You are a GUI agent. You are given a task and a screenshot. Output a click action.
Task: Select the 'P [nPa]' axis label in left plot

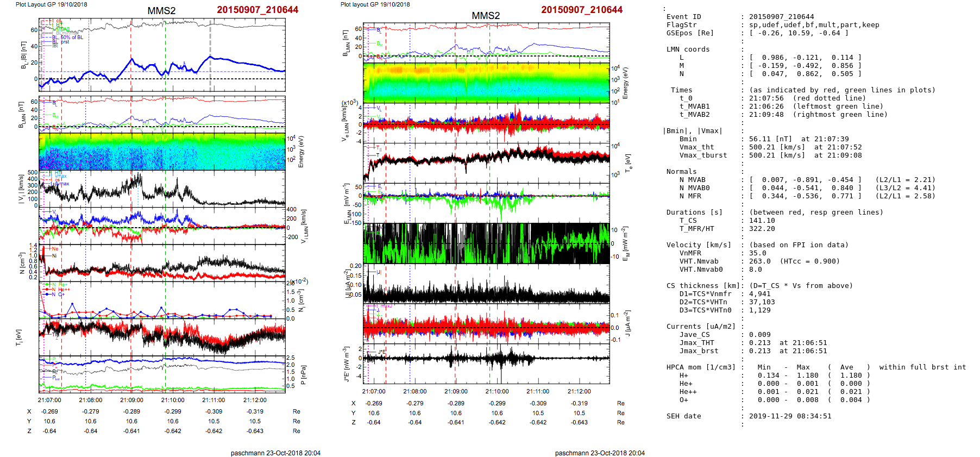(303, 375)
